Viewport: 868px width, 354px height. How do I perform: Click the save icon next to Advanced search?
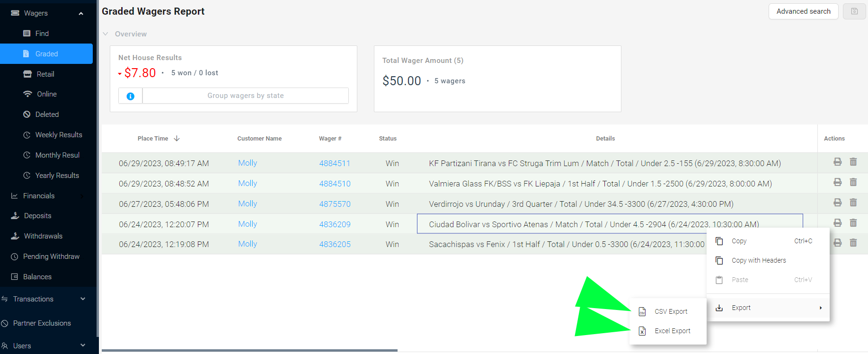(x=854, y=11)
